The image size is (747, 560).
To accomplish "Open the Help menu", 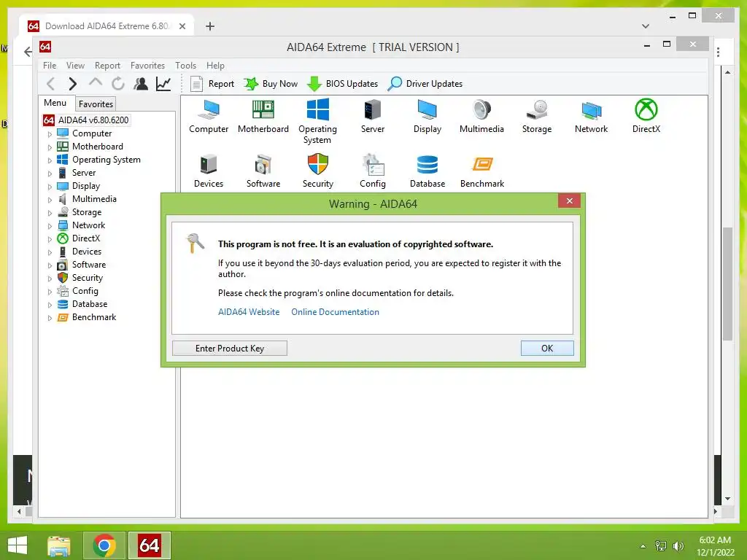I will (215, 65).
